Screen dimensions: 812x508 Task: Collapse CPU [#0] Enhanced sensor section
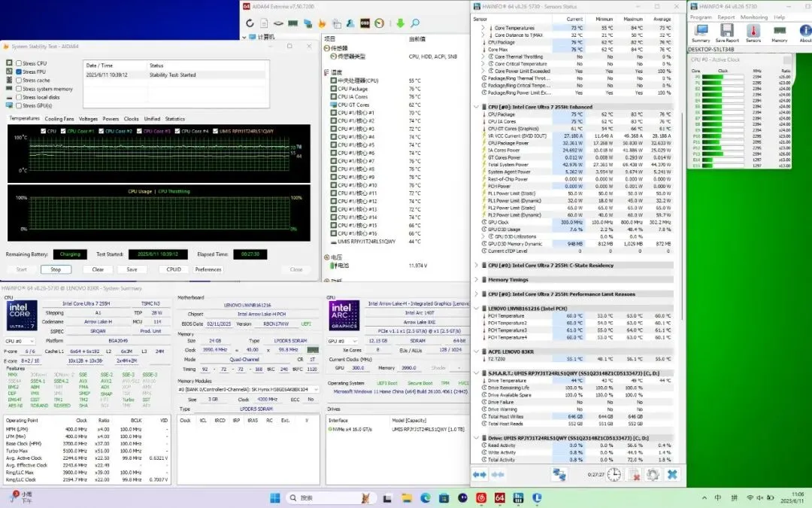(476, 107)
